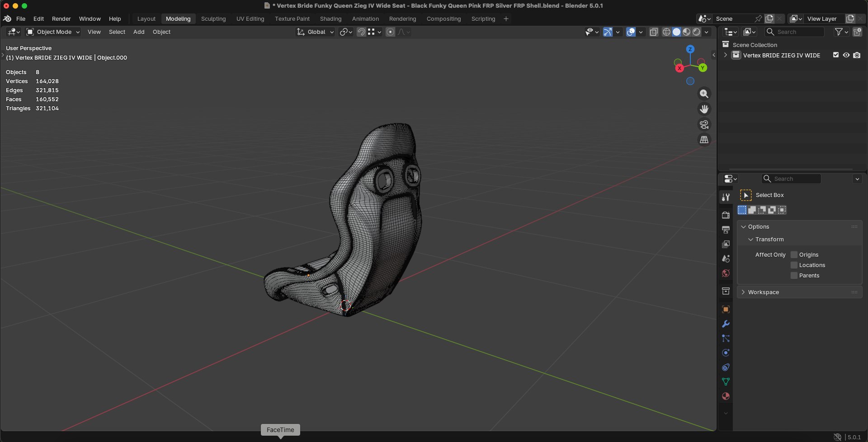This screenshot has height=442, width=868.
Task: Expand Vertex BRIDE ZIEG IV WIDE collection
Action: click(726, 55)
